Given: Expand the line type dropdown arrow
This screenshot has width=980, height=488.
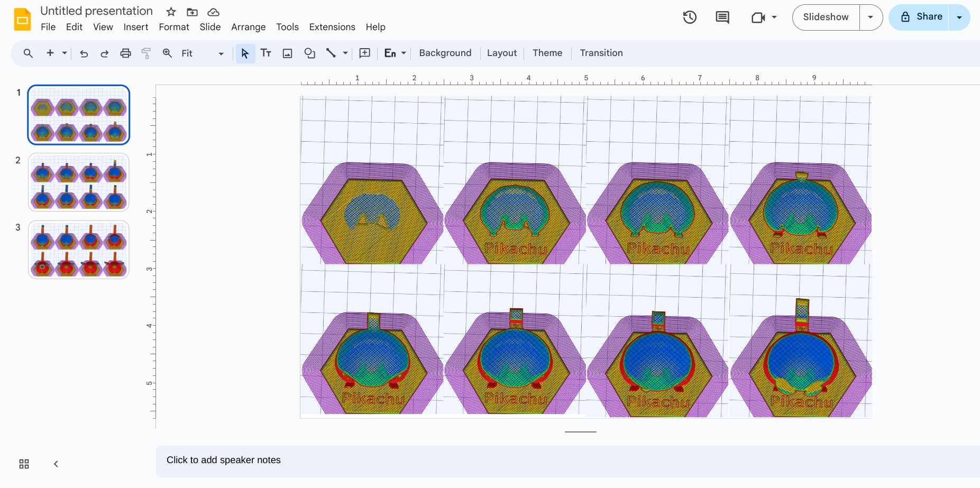Looking at the screenshot, I should coord(345,53).
